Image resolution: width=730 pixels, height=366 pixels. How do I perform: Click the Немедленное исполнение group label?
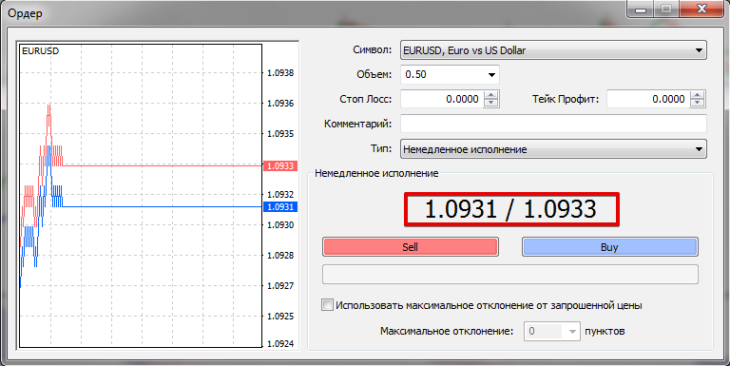[377, 173]
